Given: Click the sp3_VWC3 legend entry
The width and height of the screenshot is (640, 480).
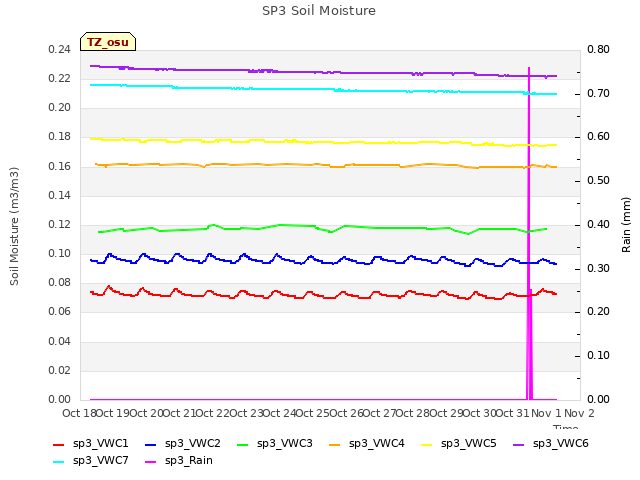Looking at the screenshot, I should tap(275, 443).
